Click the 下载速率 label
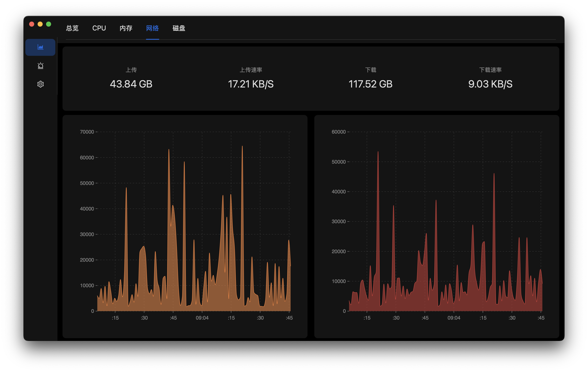Screen dimensions: 588x372 (x=490, y=70)
